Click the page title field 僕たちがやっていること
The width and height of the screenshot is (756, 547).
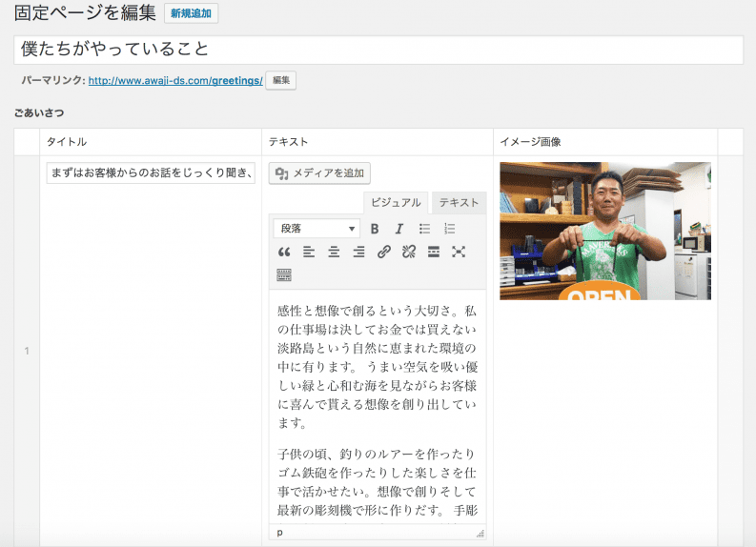(378, 50)
